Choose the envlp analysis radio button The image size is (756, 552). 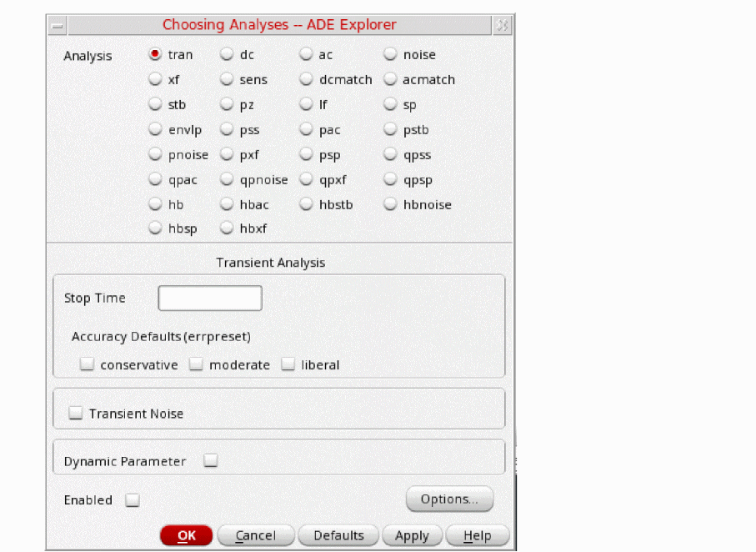click(x=155, y=129)
